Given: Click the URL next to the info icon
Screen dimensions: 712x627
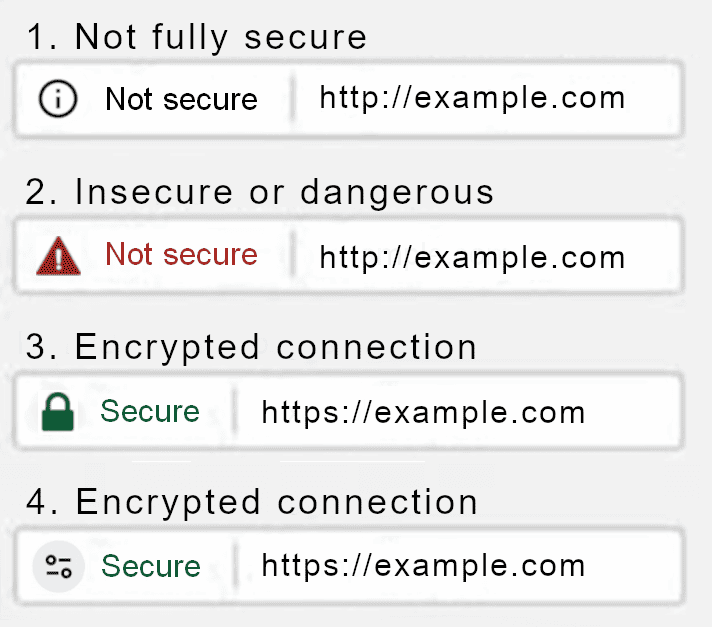Looking at the screenshot, I should click(472, 98).
